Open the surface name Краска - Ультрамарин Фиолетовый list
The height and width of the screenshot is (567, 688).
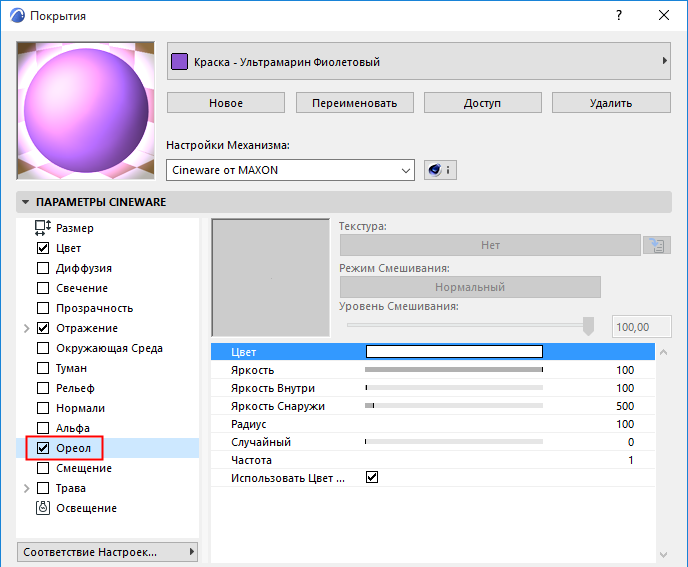point(419,61)
